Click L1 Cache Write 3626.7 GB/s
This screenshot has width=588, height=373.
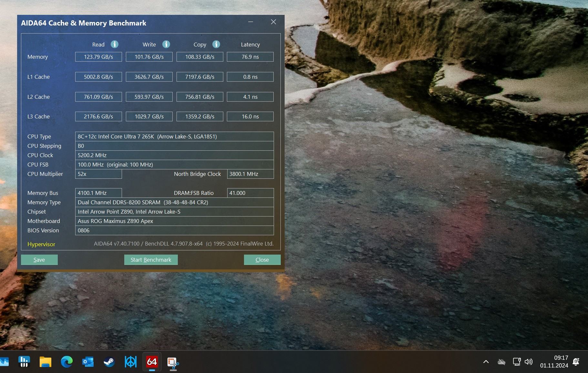pyautogui.click(x=149, y=77)
